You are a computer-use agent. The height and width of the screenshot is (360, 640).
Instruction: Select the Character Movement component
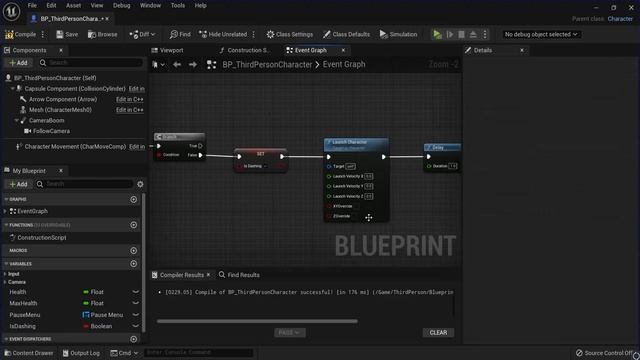pos(75,147)
